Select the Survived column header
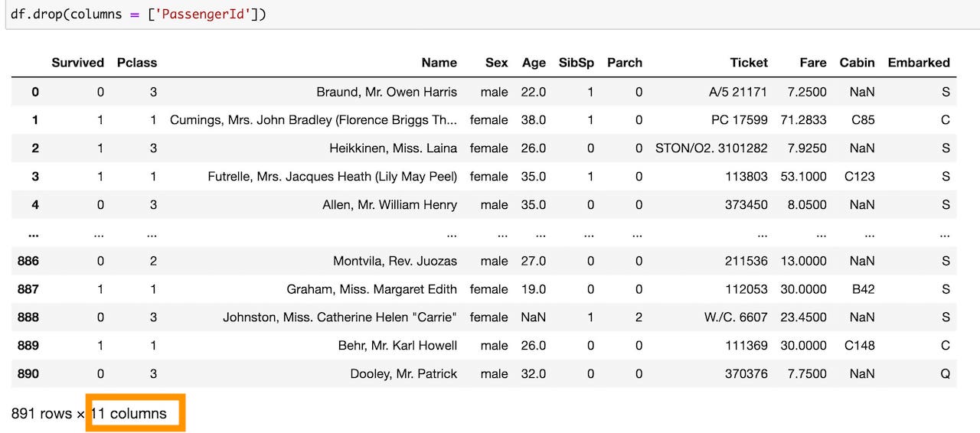The width and height of the screenshot is (980, 433). click(77, 63)
